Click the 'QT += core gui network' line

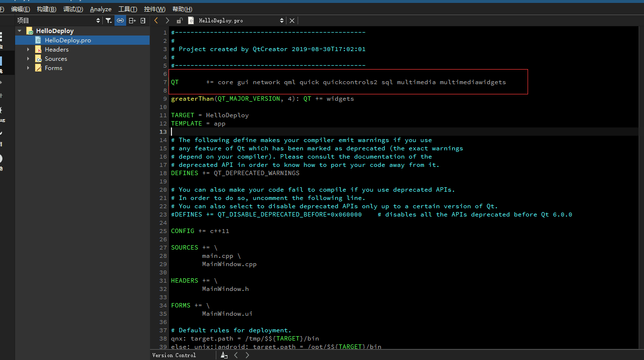(x=339, y=82)
